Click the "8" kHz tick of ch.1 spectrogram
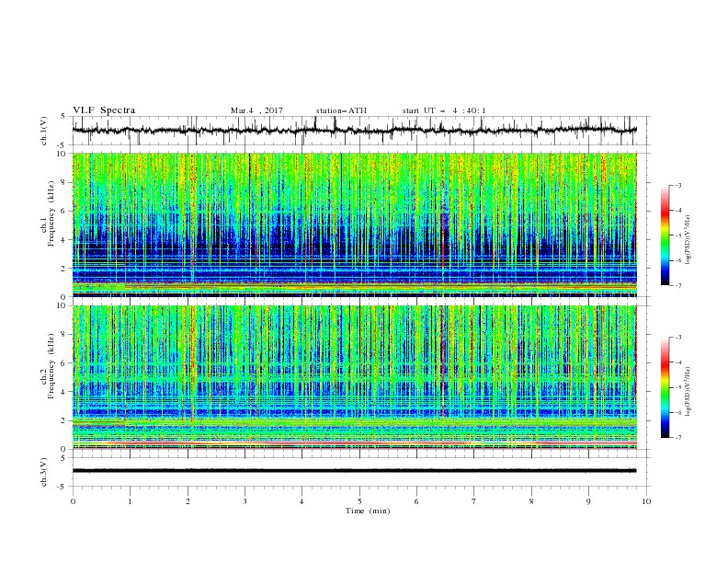The width and height of the screenshot is (728, 563). 64,182
